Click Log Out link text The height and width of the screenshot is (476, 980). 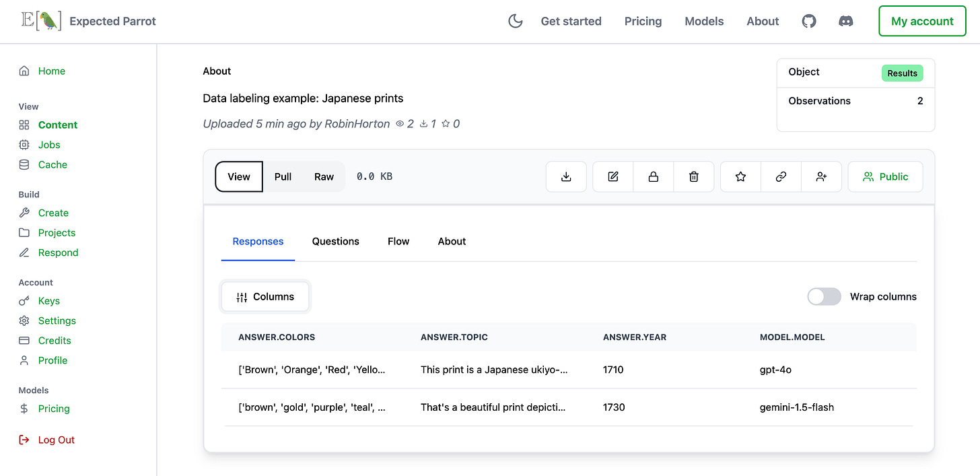coord(57,440)
